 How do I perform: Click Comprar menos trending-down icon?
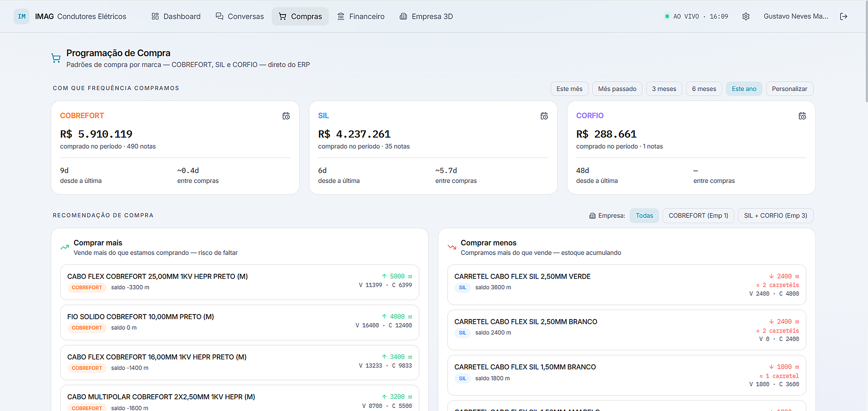(452, 247)
